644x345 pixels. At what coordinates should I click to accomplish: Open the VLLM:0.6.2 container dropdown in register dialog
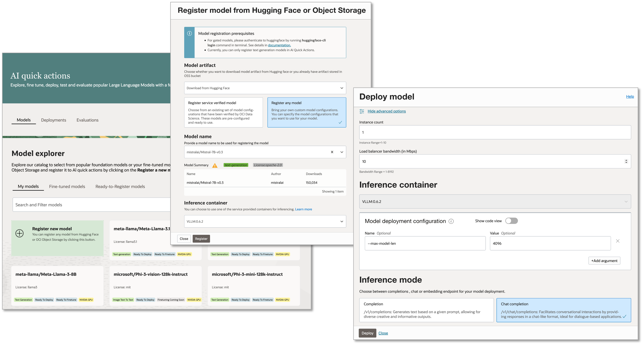click(265, 221)
